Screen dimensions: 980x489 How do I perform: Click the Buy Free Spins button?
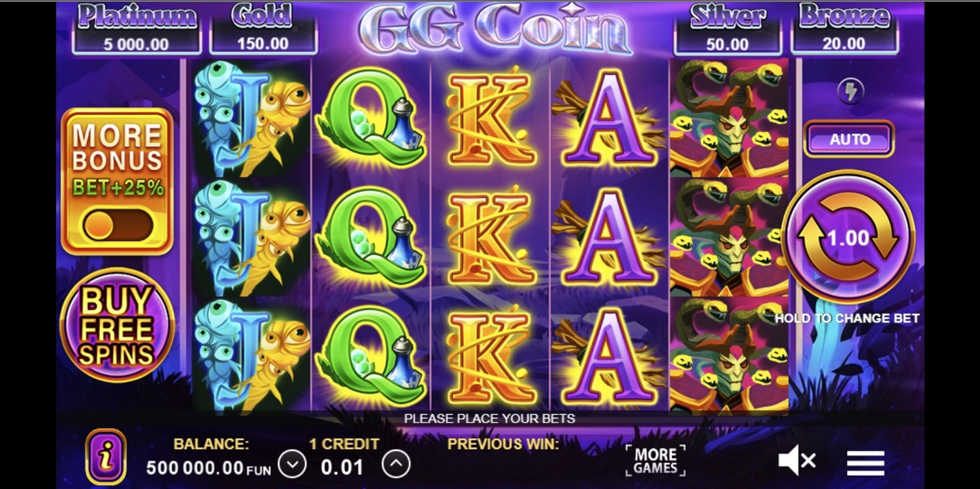[x=117, y=325]
